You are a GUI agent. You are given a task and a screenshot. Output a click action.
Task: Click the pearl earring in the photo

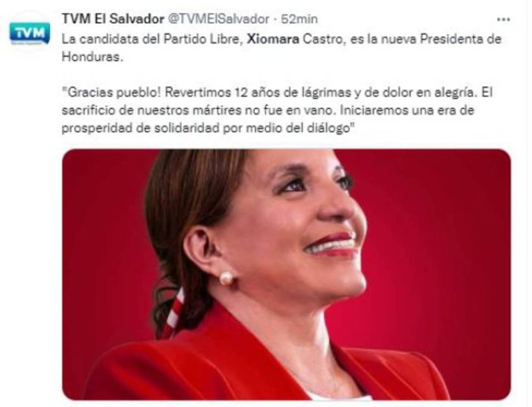click(226, 278)
